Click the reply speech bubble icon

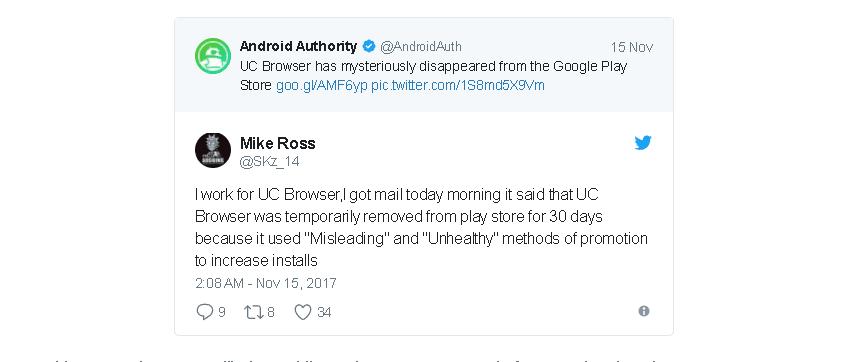pos(204,312)
